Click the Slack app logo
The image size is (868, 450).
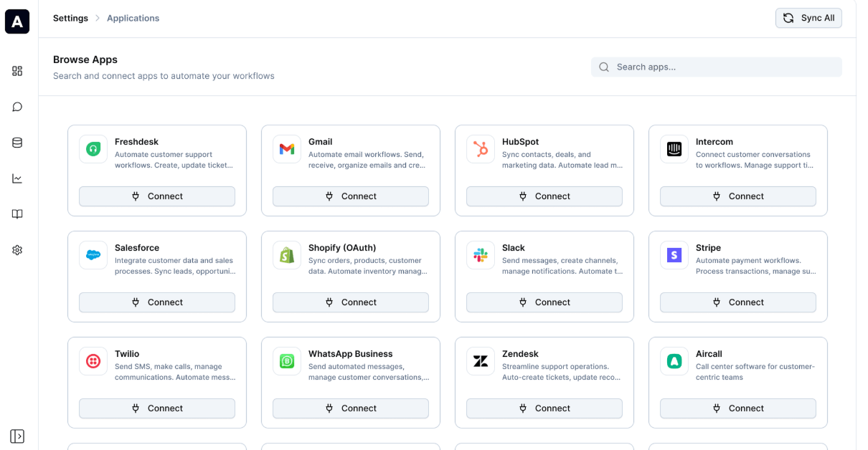click(481, 255)
